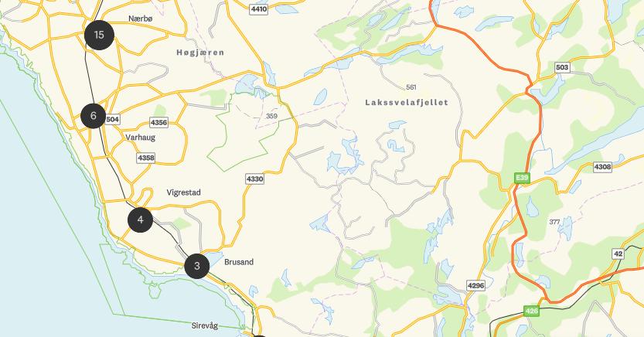The height and width of the screenshot is (337, 644).
Task: Click the Brusand place label
Action: click(x=239, y=262)
